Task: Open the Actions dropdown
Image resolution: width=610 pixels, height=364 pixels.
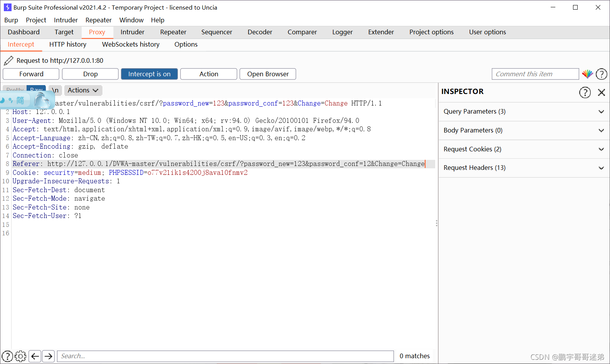Action: click(x=83, y=90)
